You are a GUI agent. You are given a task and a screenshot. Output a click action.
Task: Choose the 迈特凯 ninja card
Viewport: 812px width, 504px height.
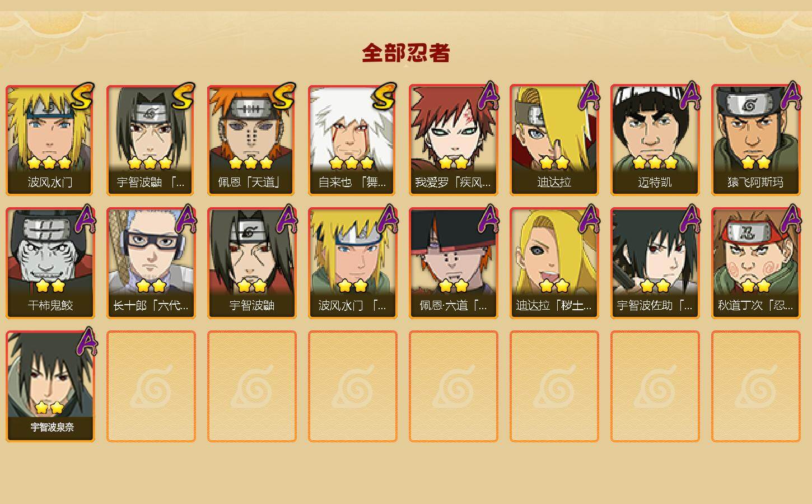pyautogui.click(x=655, y=140)
